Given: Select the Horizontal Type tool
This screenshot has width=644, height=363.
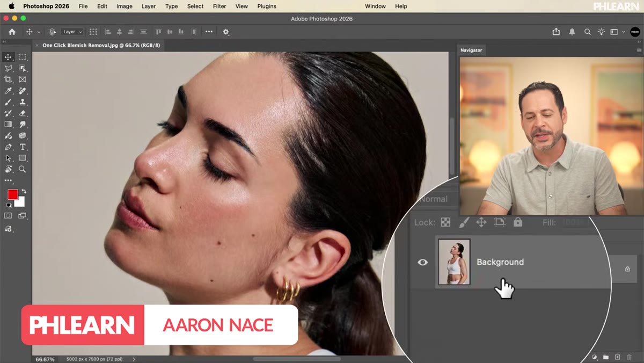Looking at the screenshot, I should coord(23,147).
